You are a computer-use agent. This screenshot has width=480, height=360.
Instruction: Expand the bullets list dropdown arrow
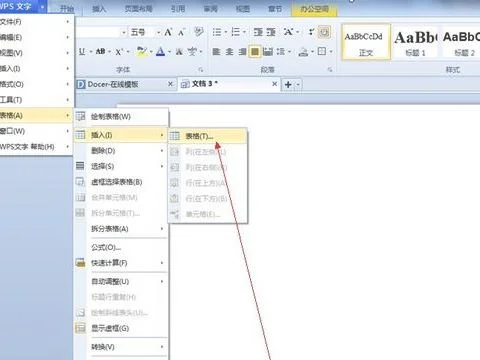click(226, 32)
